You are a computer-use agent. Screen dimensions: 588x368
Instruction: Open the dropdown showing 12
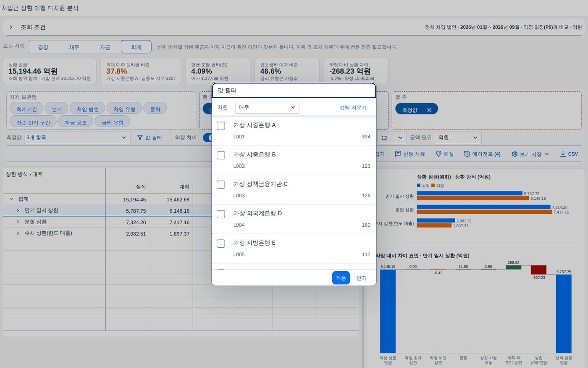pyautogui.click(x=392, y=138)
